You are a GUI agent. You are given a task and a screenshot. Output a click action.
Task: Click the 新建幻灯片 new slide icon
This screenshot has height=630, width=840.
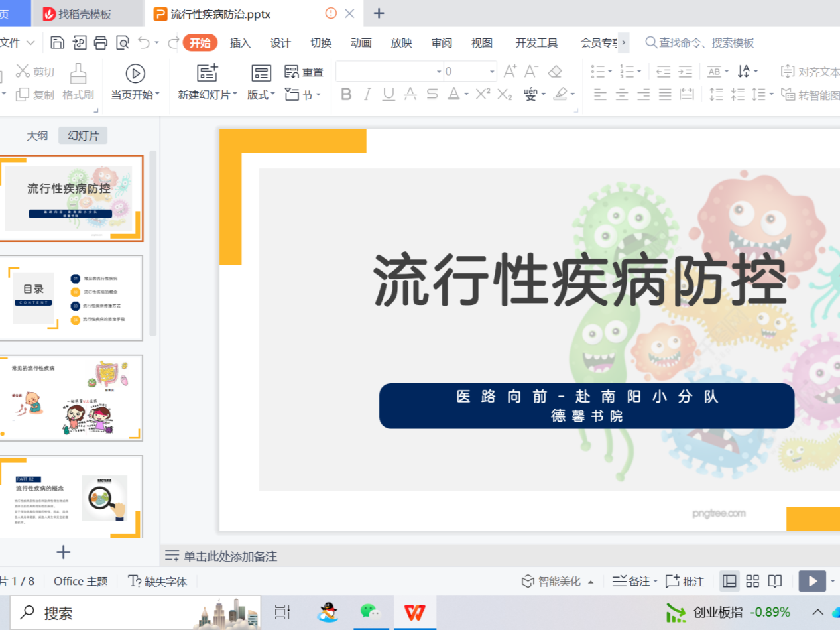click(x=208, y=73)
